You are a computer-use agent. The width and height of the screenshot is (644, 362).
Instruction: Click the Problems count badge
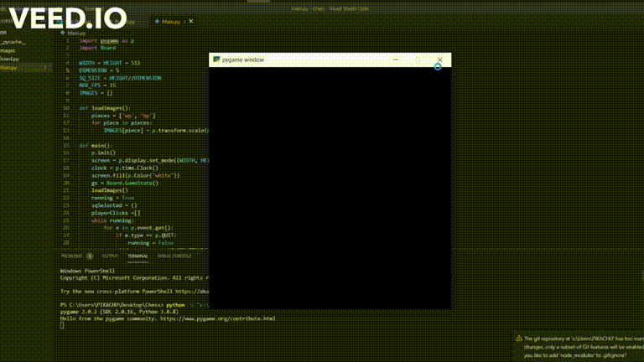click(x=90, y=256)
